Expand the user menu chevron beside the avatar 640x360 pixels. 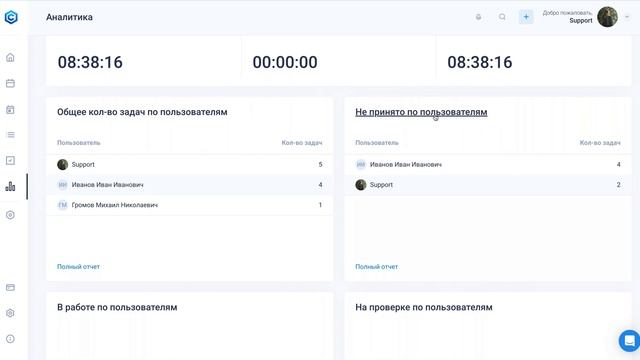627,17
